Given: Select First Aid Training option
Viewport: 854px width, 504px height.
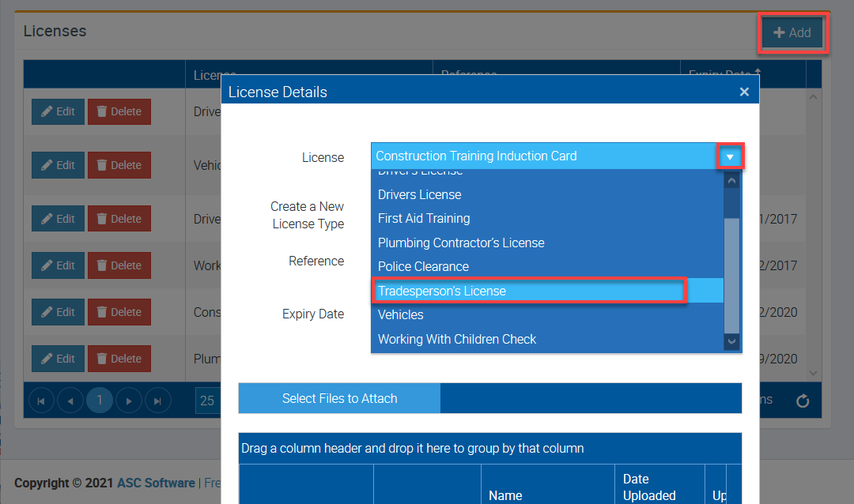Looking at the screenshot, I should coord(424,219).
